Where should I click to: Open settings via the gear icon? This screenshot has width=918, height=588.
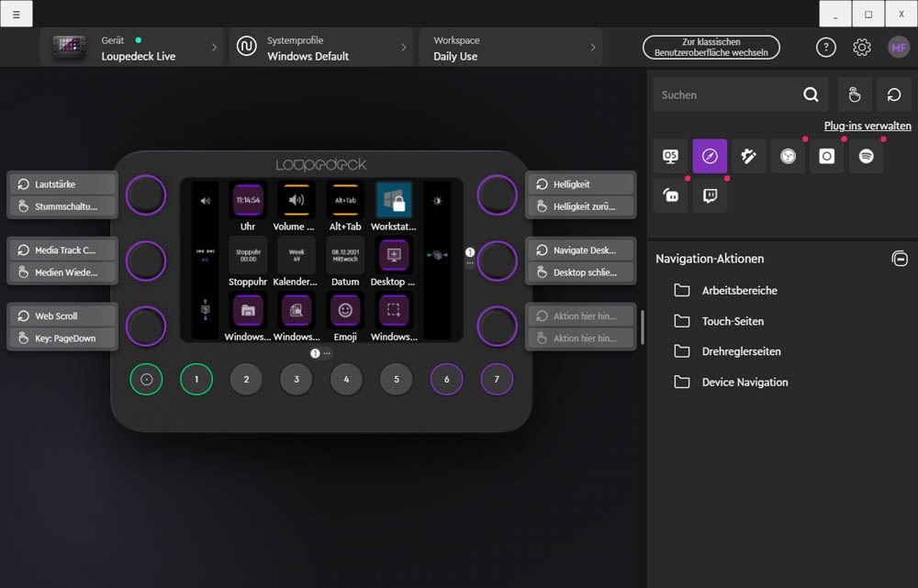pyautogui.click(x=862, y=48)
